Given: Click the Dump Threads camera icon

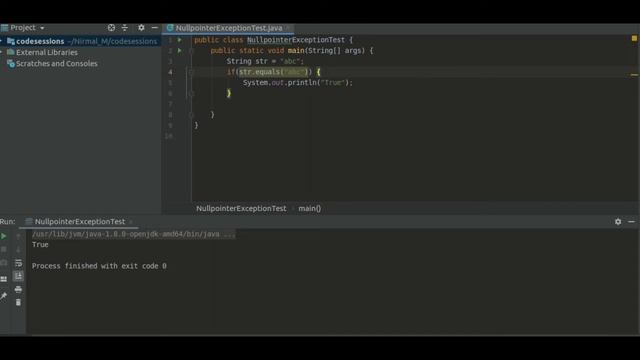Looking at the screenshot, I should click(4, 263).
